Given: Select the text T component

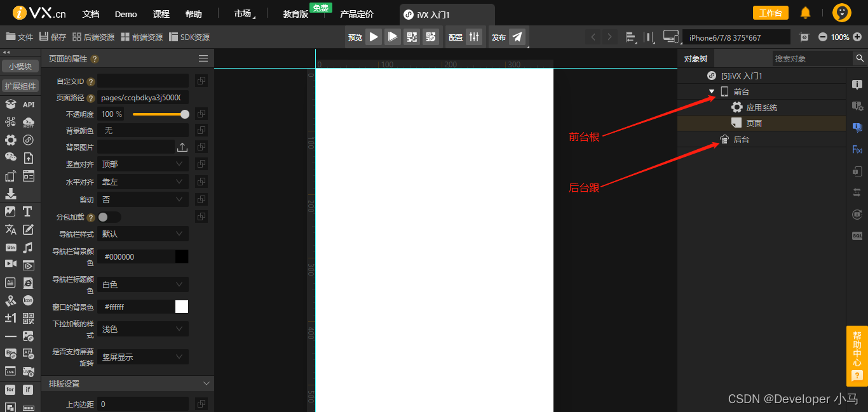Looking at the screenshot, I should 27,211.
